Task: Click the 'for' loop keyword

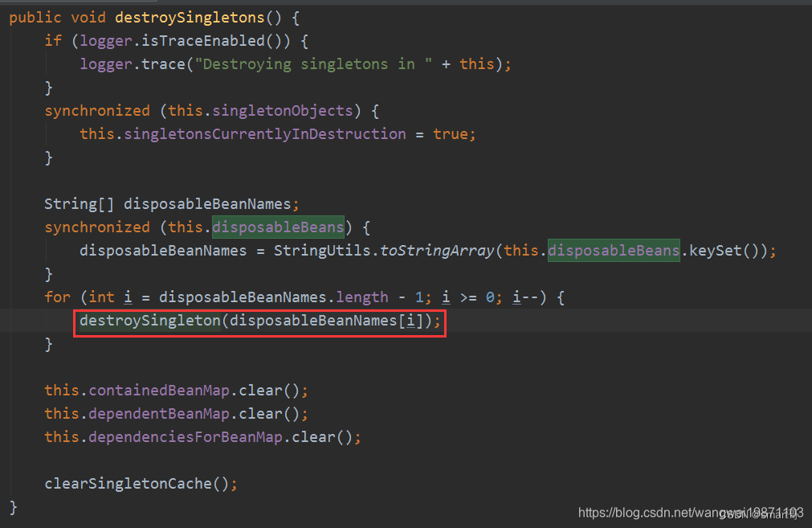Action: (57, 297)
